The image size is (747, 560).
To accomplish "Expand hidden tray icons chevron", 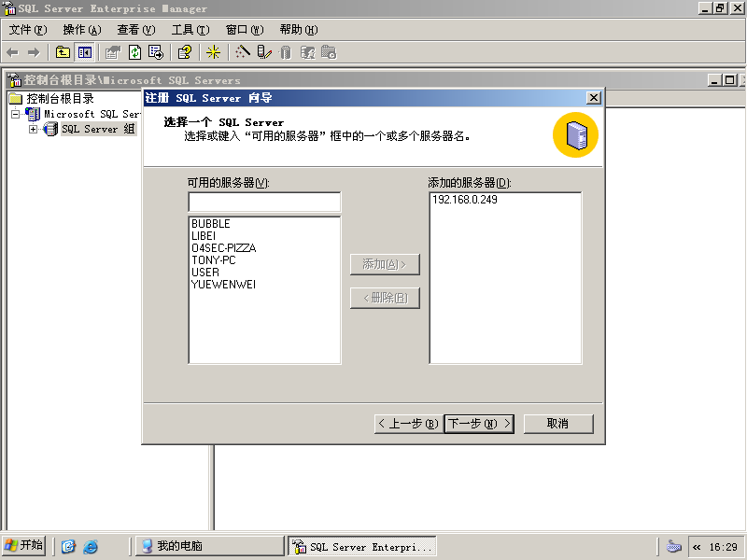I will tap(697, 547).
